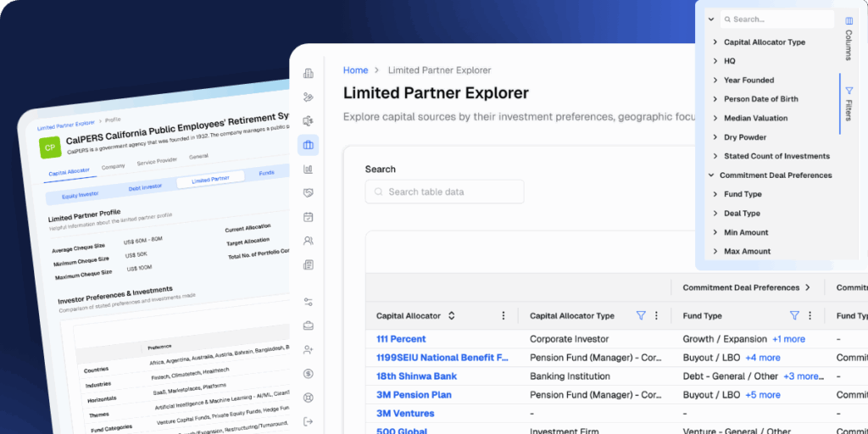
Task: Click Limited Partner Explorer breadcrumb in CalPERS profile
Action: point(66,124)
